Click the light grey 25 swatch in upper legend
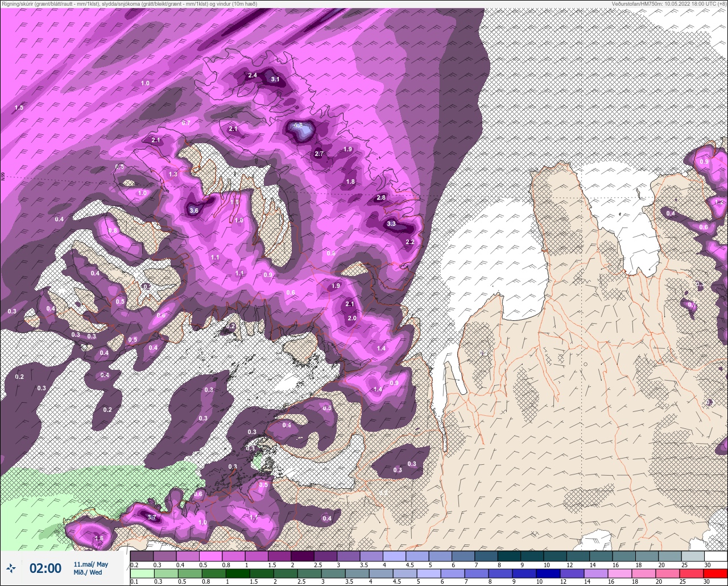728x586 pixels. pos(693,556)
